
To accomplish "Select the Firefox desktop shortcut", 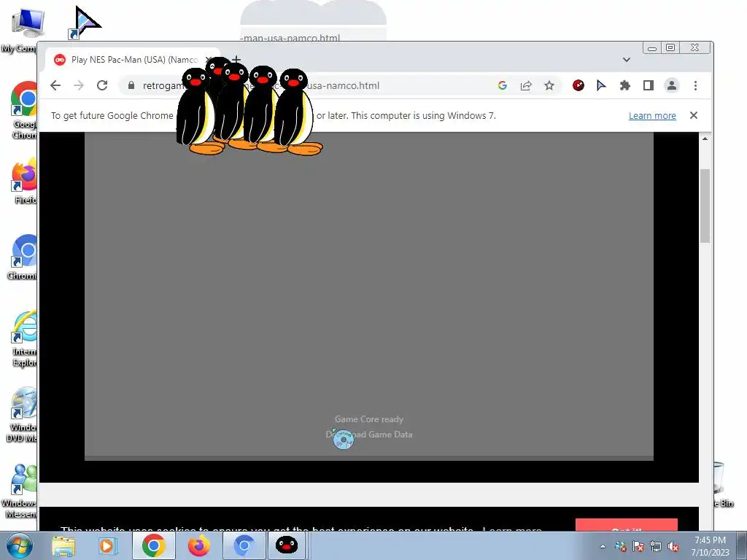I will click(24, 181).
